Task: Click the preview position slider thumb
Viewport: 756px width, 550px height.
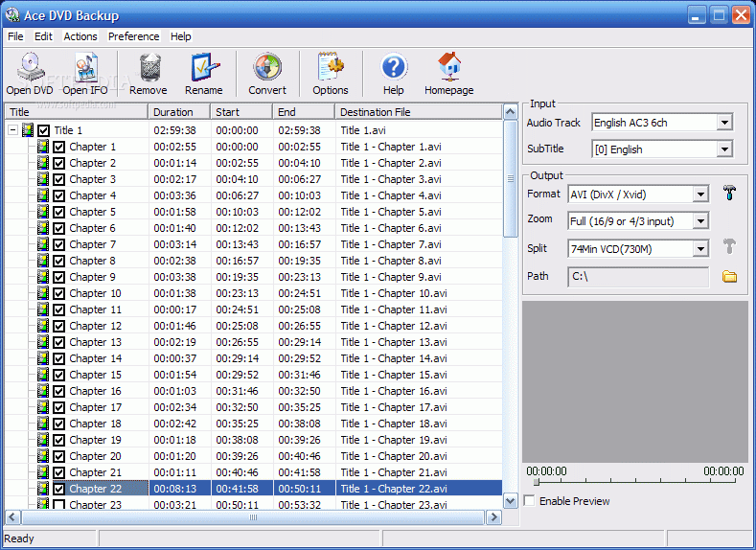Action: pyautogui.click(x=537, y=482)
